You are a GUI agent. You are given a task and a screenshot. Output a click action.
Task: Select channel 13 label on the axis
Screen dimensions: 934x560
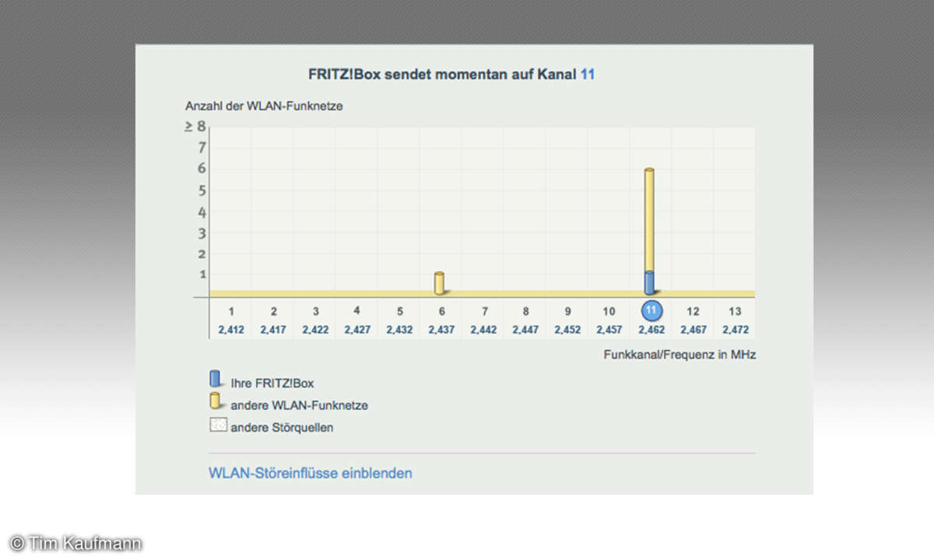[x=736, y=311]
